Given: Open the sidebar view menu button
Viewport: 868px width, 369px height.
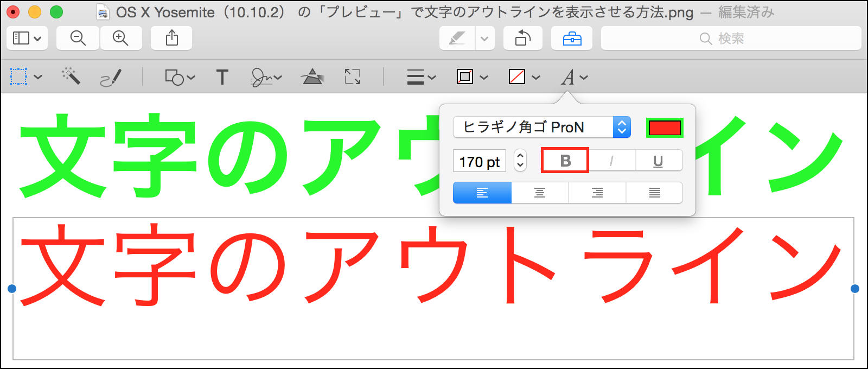Looking at the screenshot, I should (x=27, y=38).
